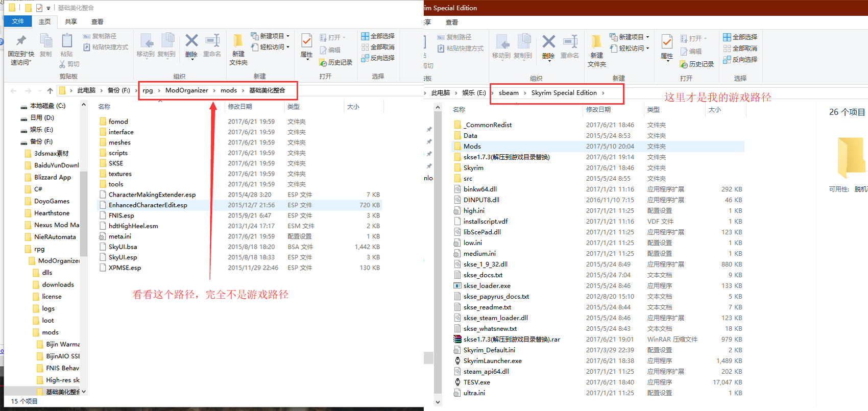Click 属性 icon in Skyrim Special Edition window

667,42
